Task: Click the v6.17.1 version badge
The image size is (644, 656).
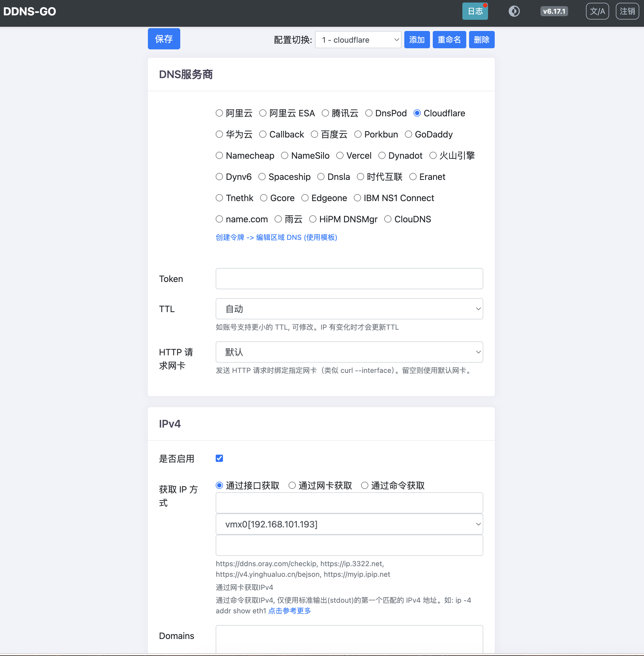Action: point(554,11)
